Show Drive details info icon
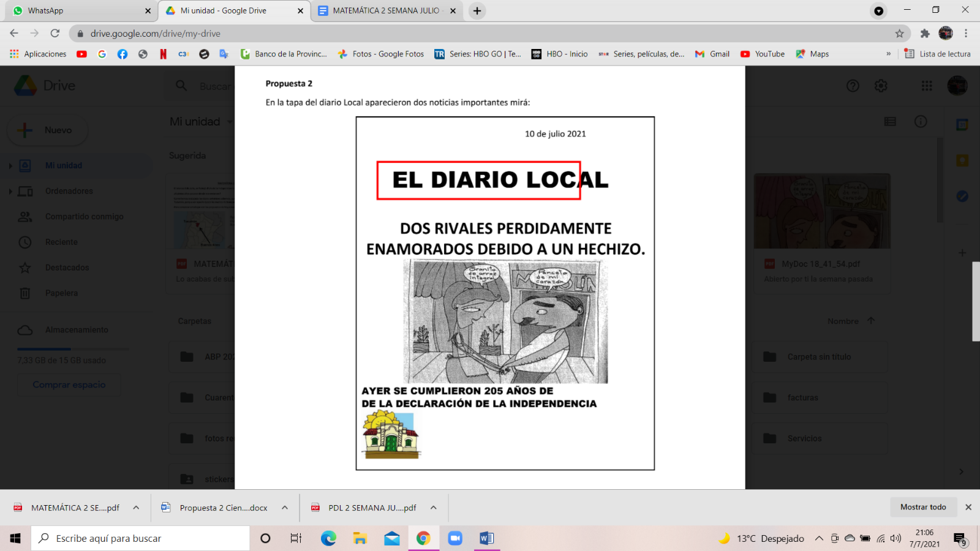 (x=921, y=122)
